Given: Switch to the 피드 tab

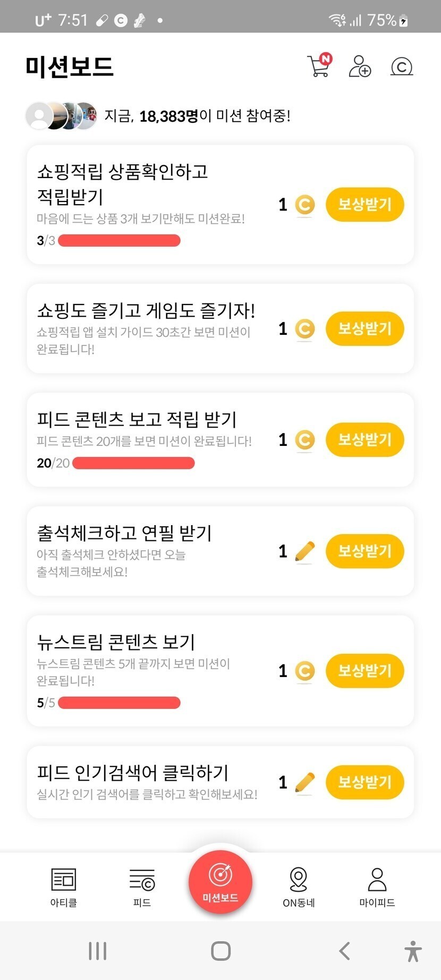Looking at the screenshot, I should (142, 887).
